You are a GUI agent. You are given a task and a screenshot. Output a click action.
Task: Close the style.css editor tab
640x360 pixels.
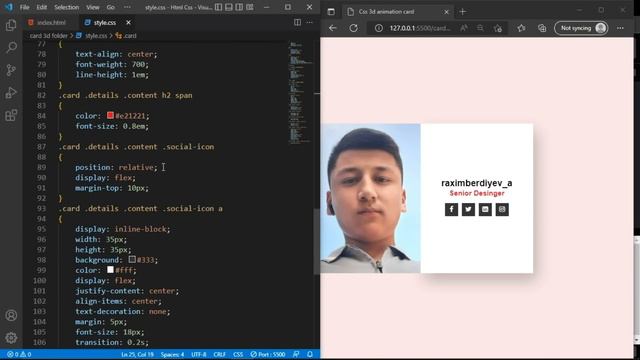(129, 22)
